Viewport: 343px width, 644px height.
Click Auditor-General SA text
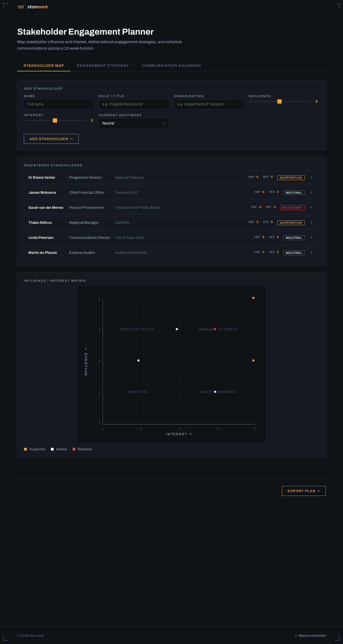coord(131,253)
